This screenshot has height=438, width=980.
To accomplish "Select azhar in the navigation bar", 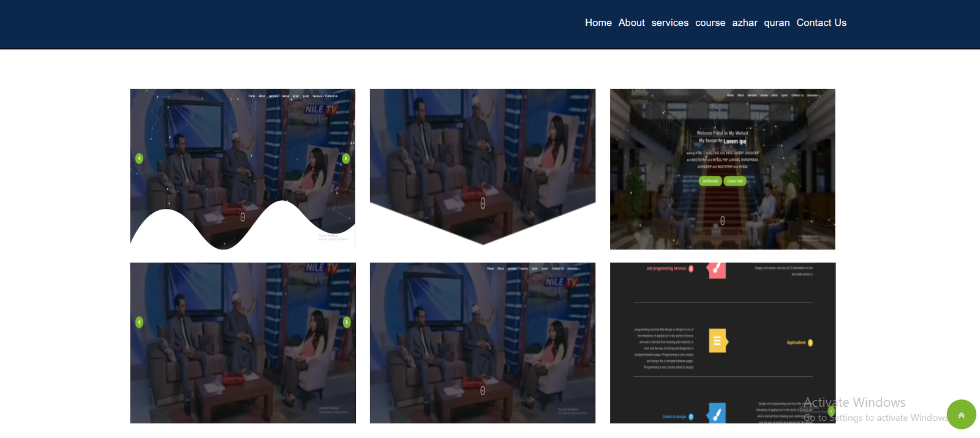I will [x=744, y=23].
